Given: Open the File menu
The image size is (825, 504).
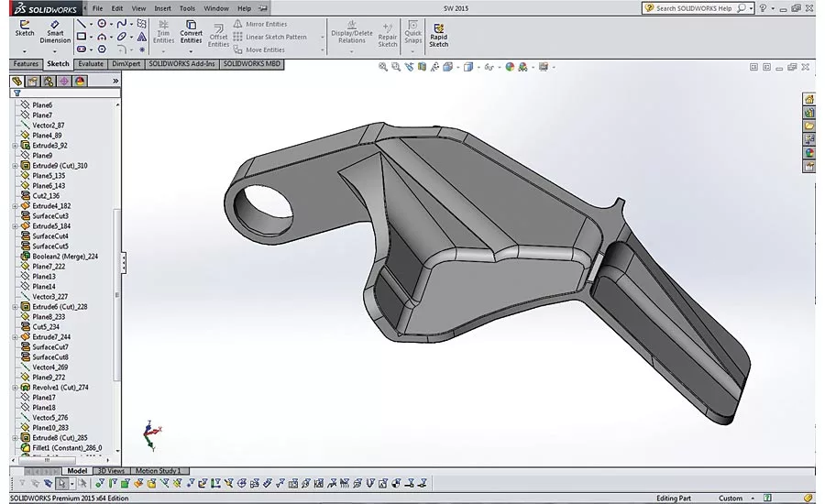Looking at the screenshot, I should pyautogui.click(x=98, y=8).
